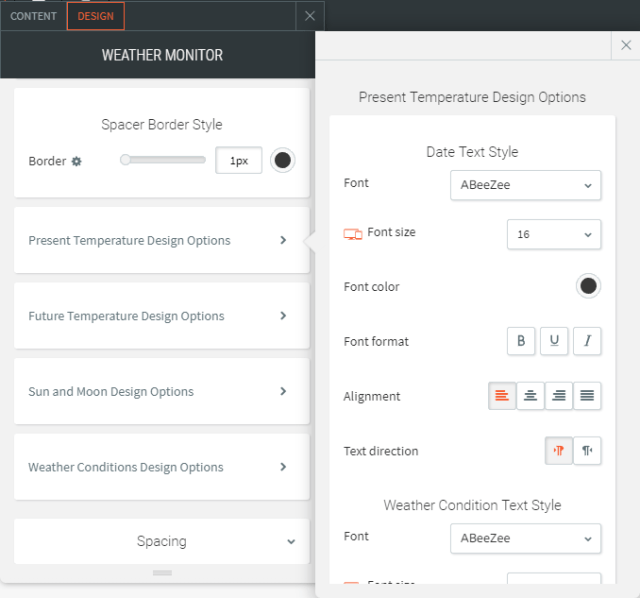
Task: Select left text alignment
Action: click(502, 396)
